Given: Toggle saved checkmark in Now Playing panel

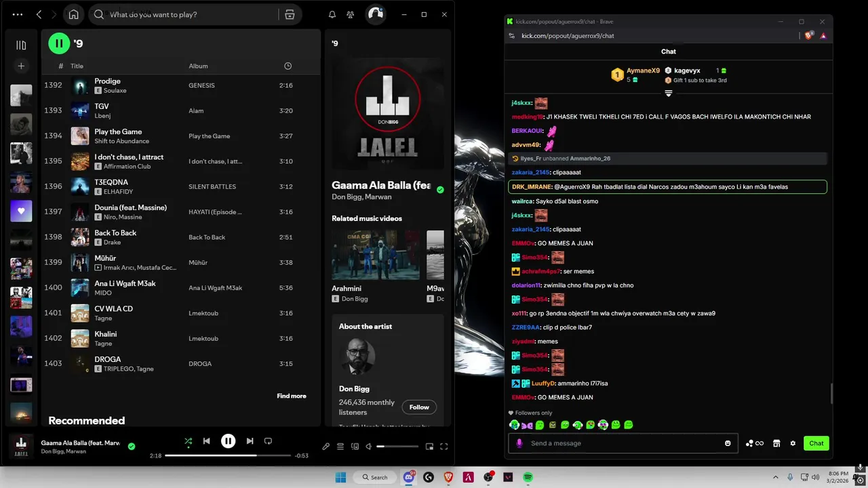Looking at the screenshot, I should [x=440, y=190].
